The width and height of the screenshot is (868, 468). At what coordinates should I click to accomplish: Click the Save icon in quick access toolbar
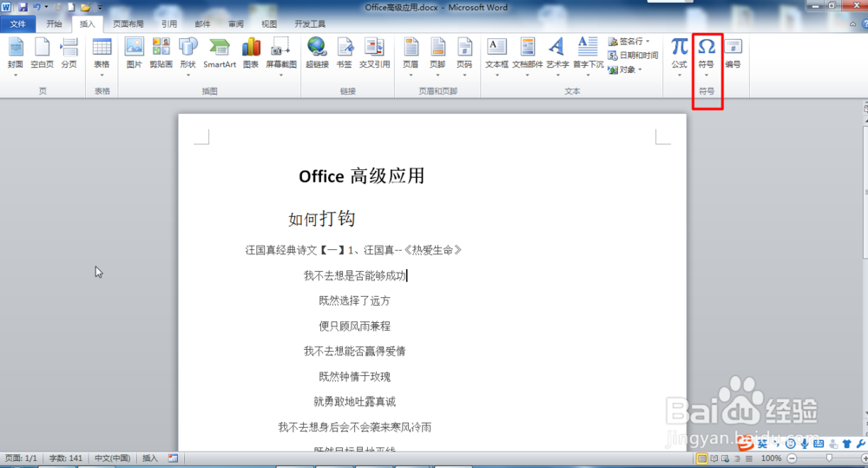23,7
